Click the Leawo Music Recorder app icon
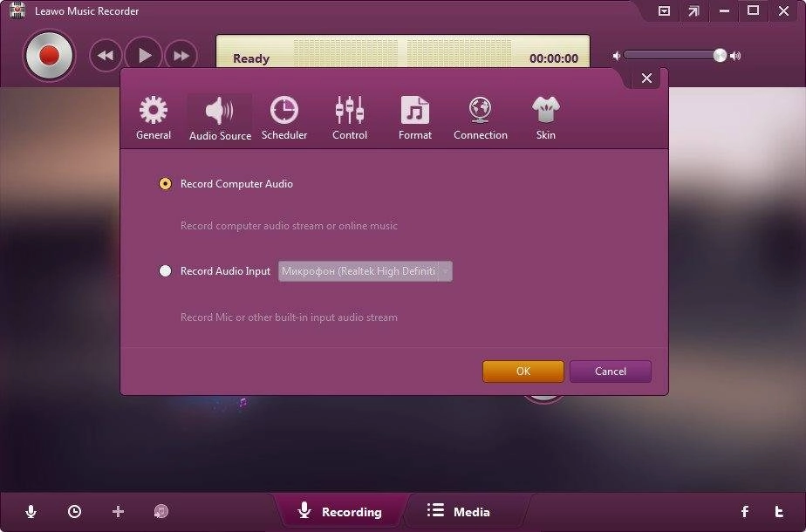806x532 pixels. click(17, 10)
